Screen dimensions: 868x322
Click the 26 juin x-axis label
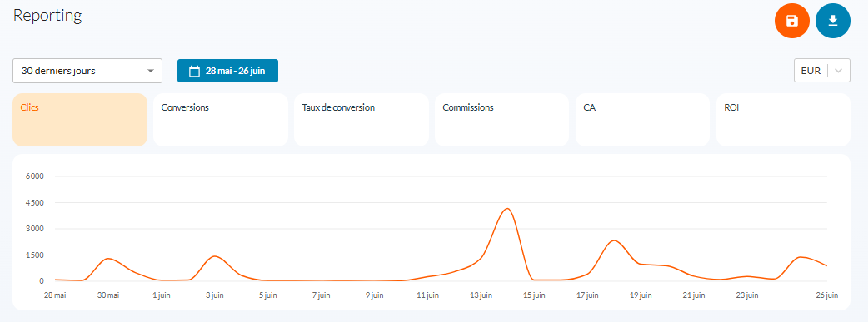[x=827, y=295]
